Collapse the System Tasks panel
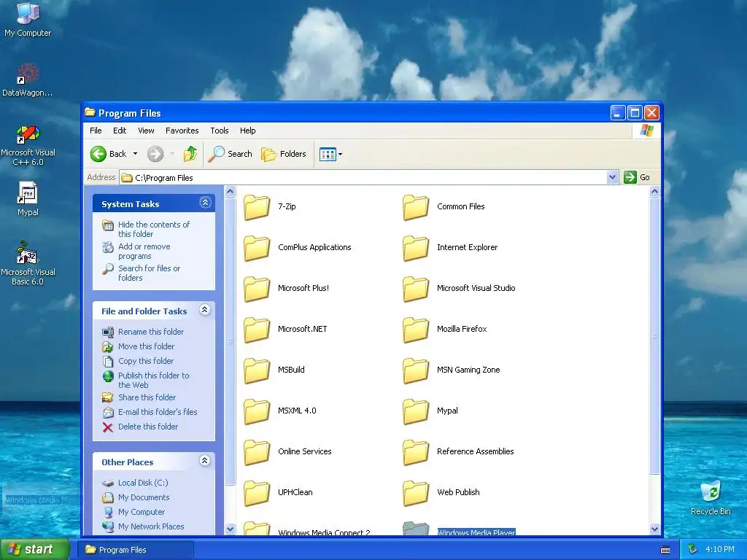Image resolution: width=747 pixels, height=560 pixels. pyautogui.click(x=205, y=203)
